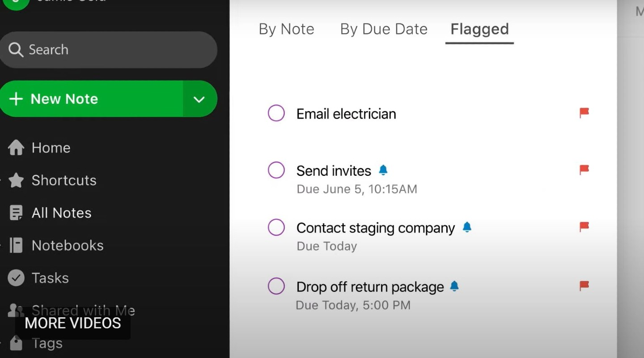Select the Home icon in the sidebar

[16, 148]
